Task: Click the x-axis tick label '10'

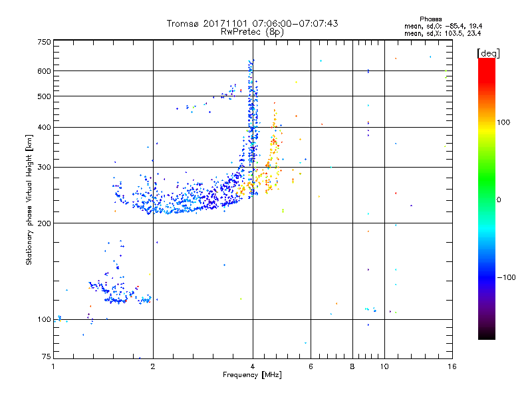Action: coord(384,366)
